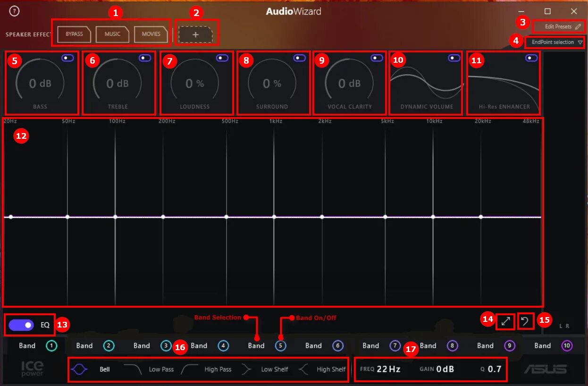Toggle Band 9 on/off circle

509,346
